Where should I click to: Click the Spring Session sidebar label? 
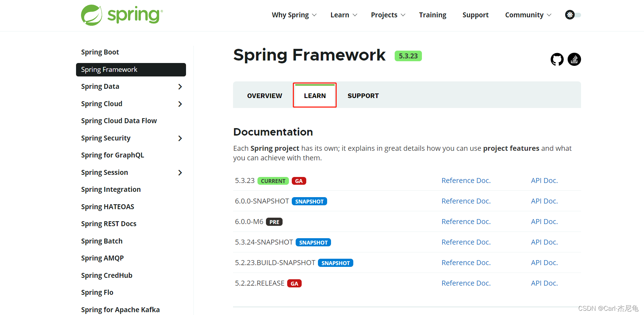(x=105, y=172)
